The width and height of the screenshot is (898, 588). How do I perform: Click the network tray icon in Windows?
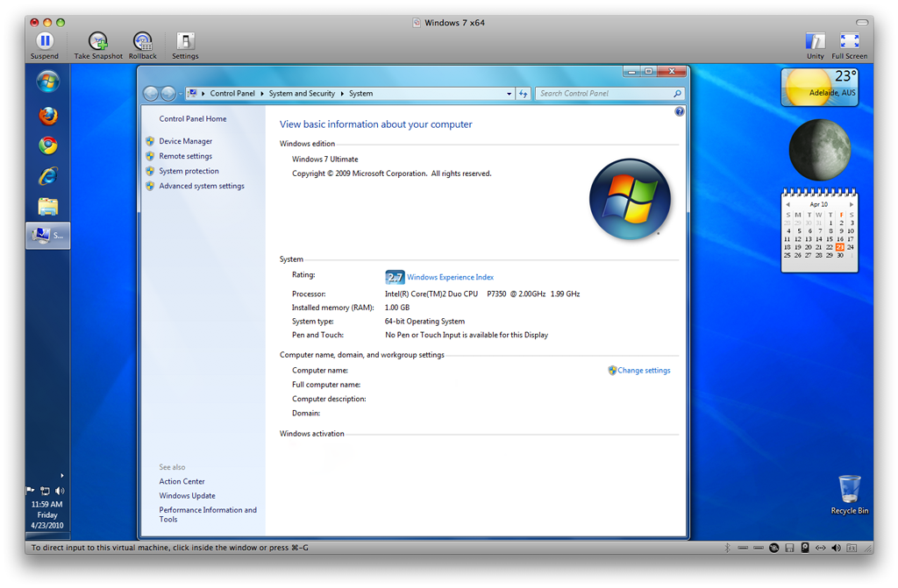tap(46, 491)
